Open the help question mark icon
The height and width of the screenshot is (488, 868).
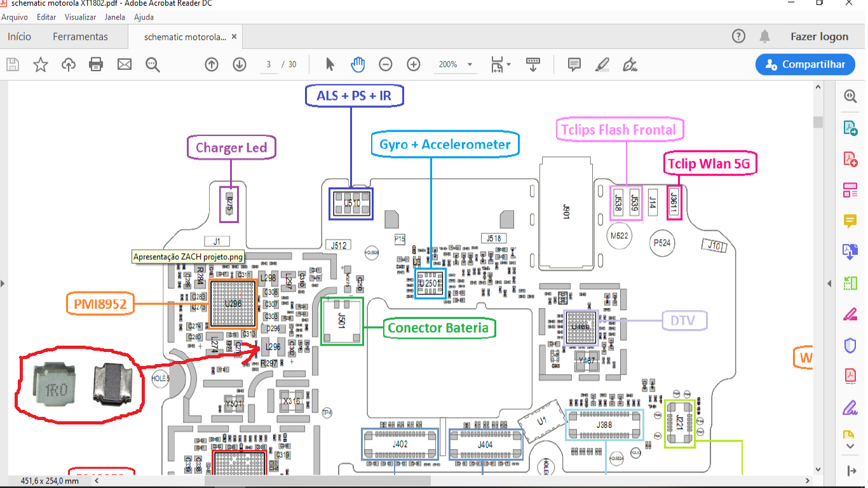pos(738,36)
